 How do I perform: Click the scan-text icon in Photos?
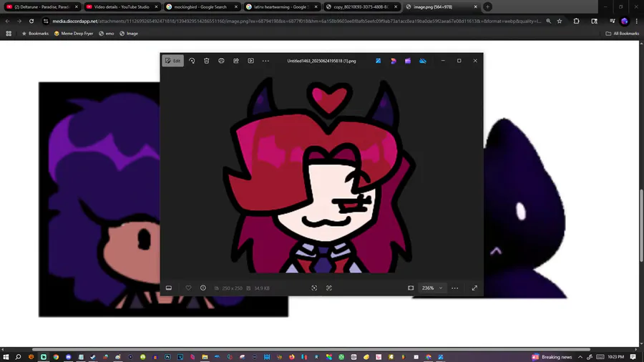point(329,288)
